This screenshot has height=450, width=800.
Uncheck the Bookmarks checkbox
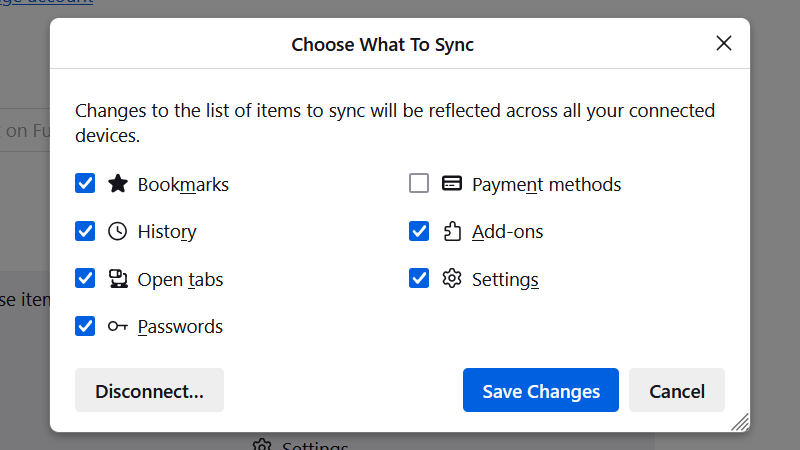[x=85, y=184]
